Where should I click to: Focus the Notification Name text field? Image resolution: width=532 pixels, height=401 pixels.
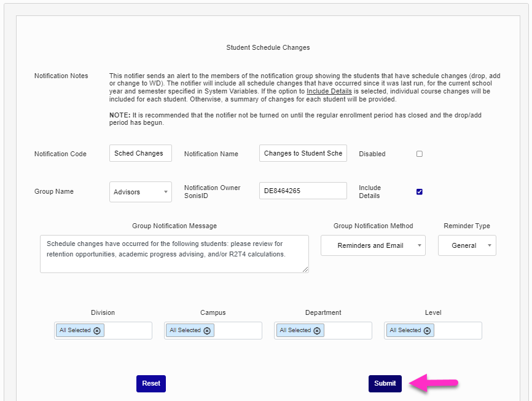303,153
